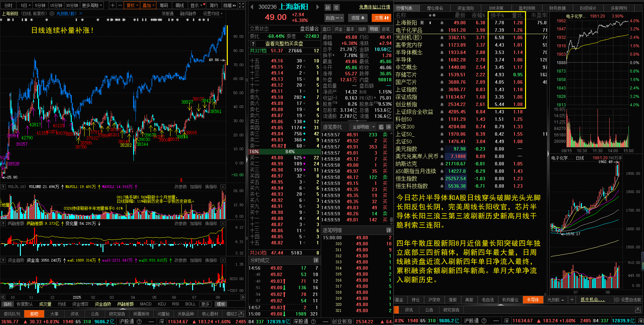Click the 追 icon in 逐笔委托 header
Image resolution: width=644 pixels, height=325 pixels.
[x=381, y=127]
